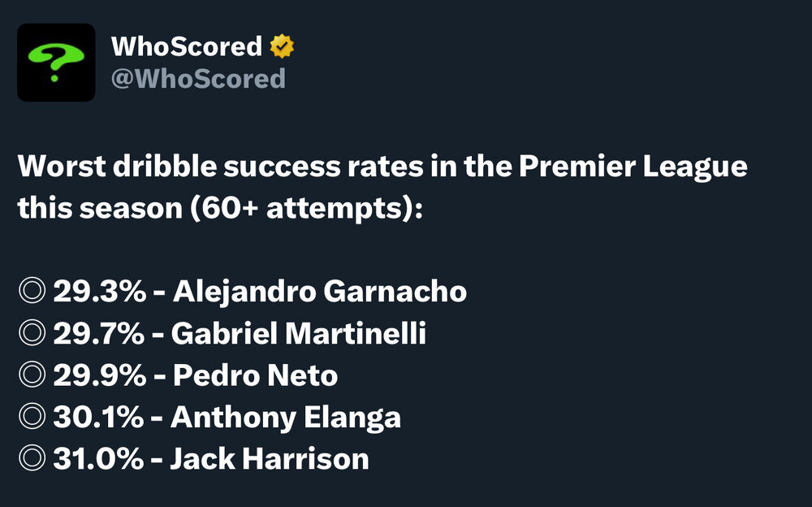Click the name Gabriel Martinelli
The width and height of the screenshot is (812, 507).
pos(298,333)
